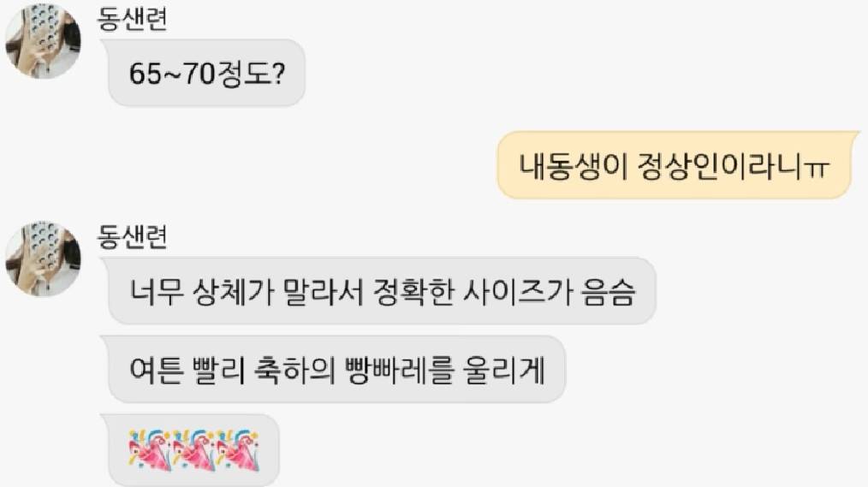Click the 동샌련 name above 65~70정도?

point(132,18)
